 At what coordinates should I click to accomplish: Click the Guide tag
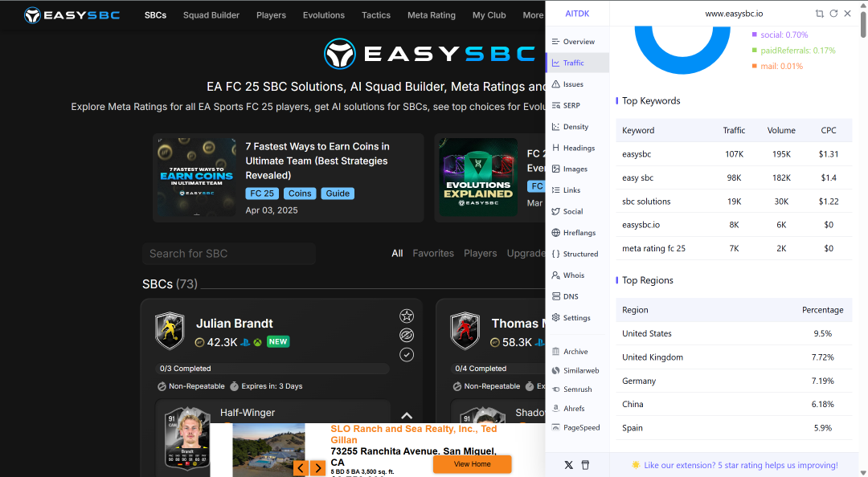pyautogui.click(x=338, y=193)
